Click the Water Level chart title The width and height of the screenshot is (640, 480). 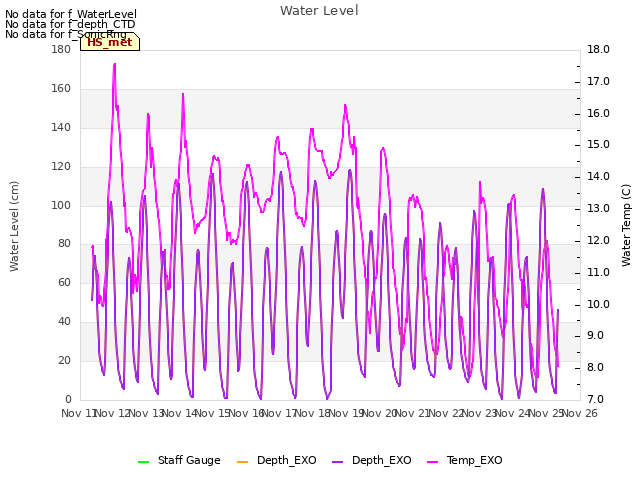(319, 11)
